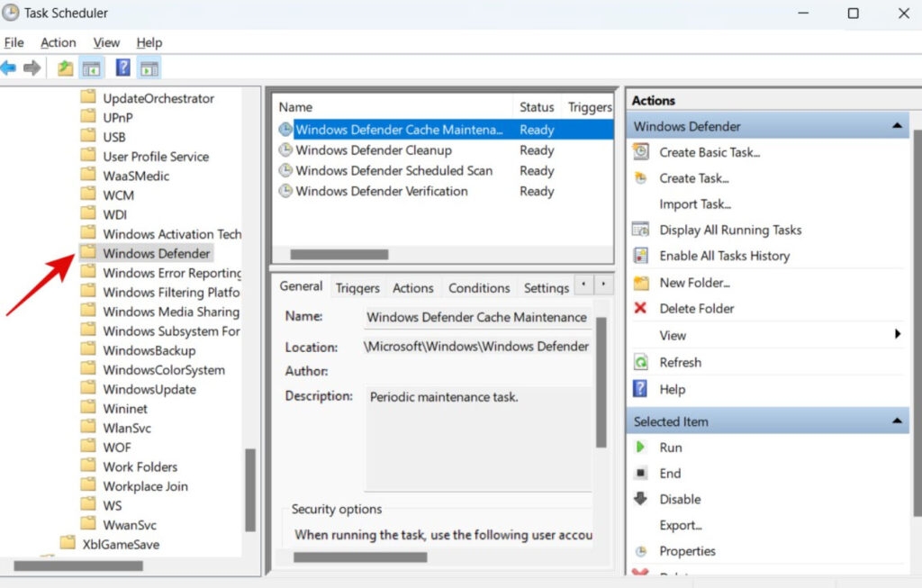
Task: Toggle the Show/Hide Action Pane toolbar icon
Action: point(149,68)
